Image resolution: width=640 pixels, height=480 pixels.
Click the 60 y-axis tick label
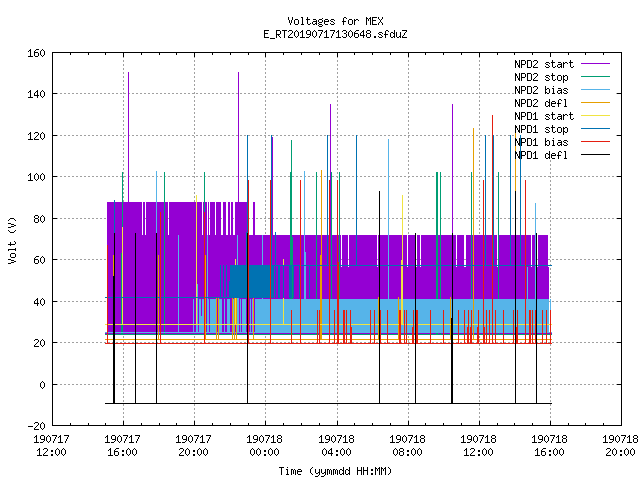[x=39, y=260]
